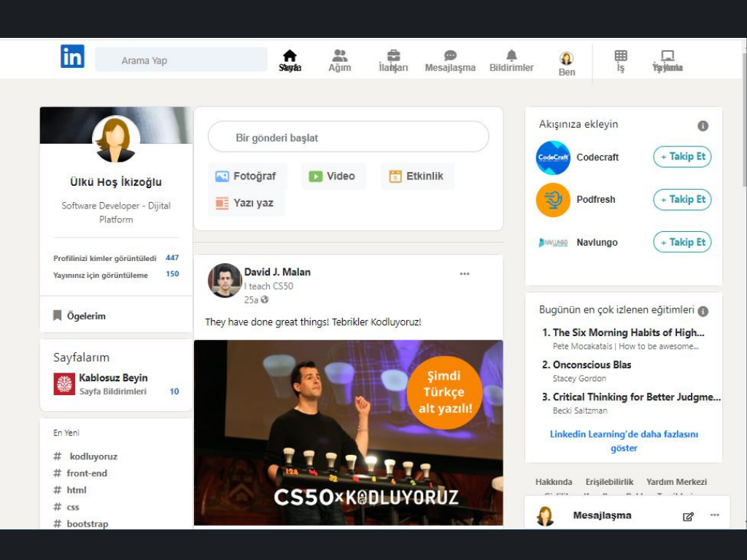Click Ülkü Hoş İkizoğlu profile avatar
Image resolution: width=747 pixels, height=560 pixels.
pyautogui.click(x=116, y=139)
